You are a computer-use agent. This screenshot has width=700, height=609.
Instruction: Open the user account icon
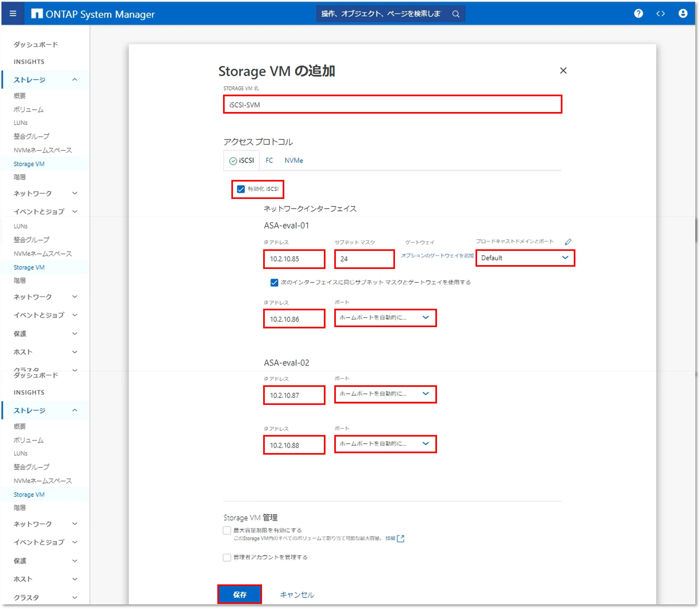point(683,14)
